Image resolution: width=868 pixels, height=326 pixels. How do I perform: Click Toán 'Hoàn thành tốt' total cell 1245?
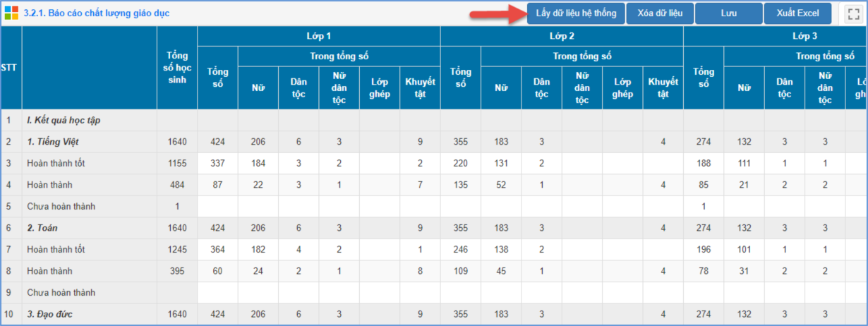tap(177, 250)
